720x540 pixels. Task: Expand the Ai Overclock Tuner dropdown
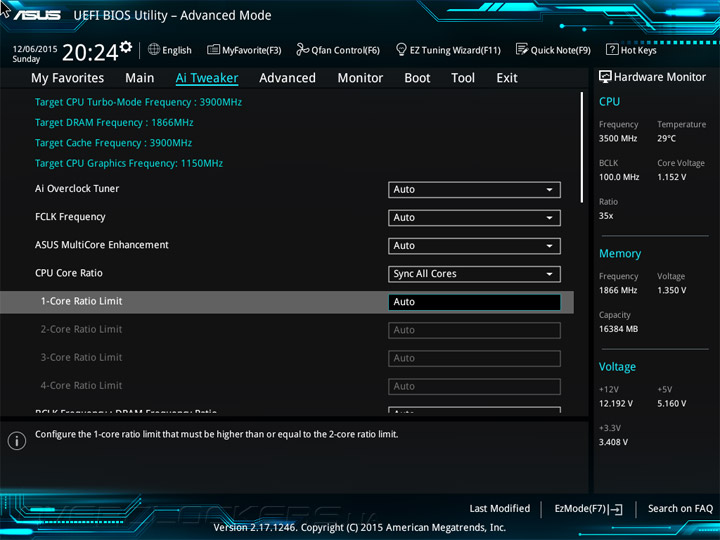point(474,190)
